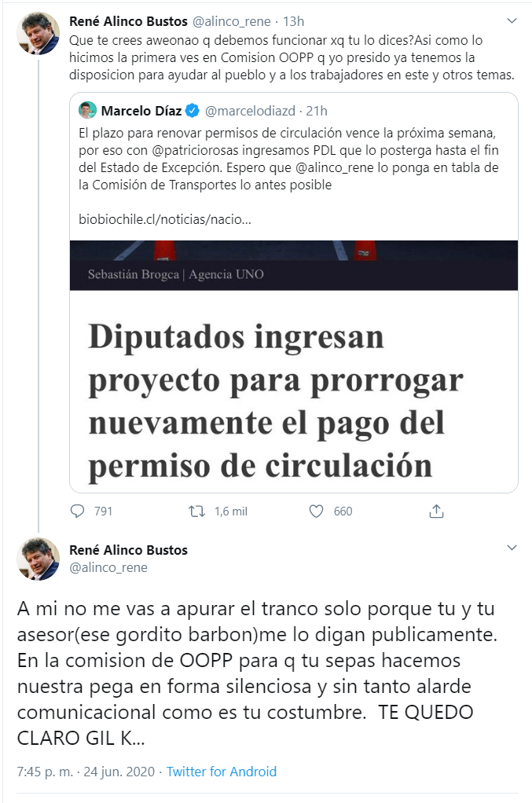The width and height of the screenshot is (532, 803).
Task: Click the reply icon showing 791
Action: pos(77,511)
